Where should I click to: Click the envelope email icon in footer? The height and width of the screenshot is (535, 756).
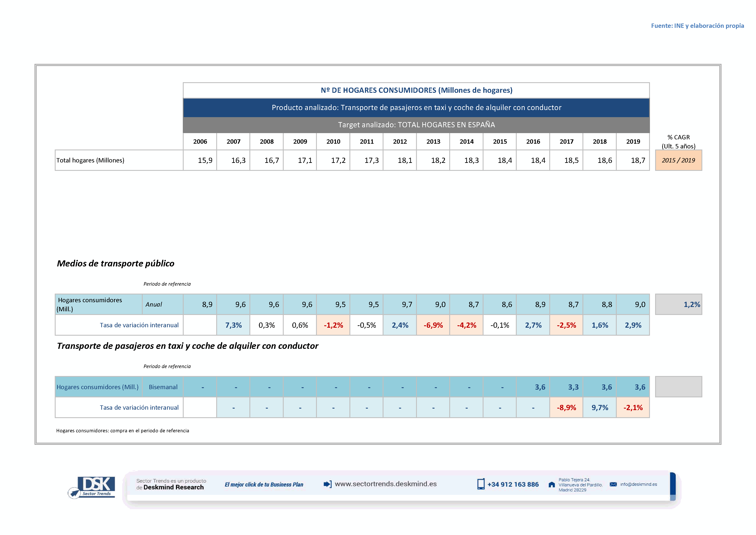[613, 484]
